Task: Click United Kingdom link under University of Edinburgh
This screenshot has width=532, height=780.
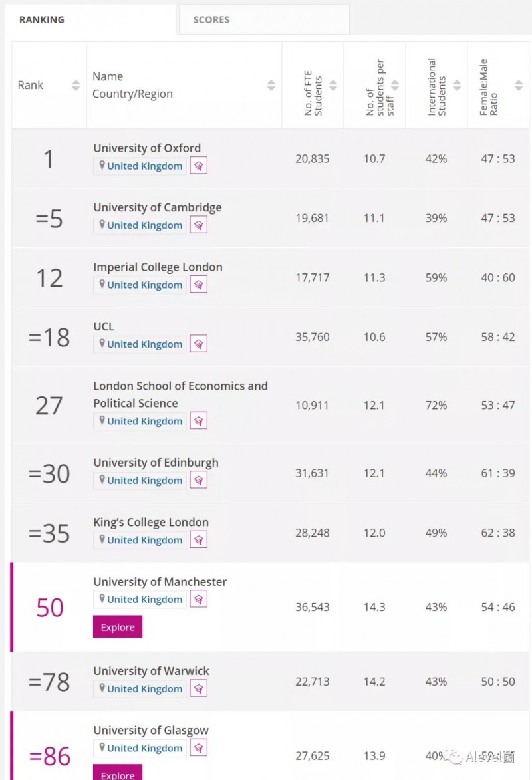Action: 144,481
